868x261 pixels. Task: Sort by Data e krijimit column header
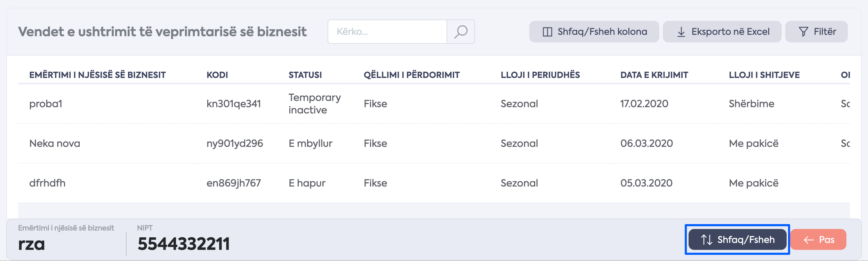(654, 75)
